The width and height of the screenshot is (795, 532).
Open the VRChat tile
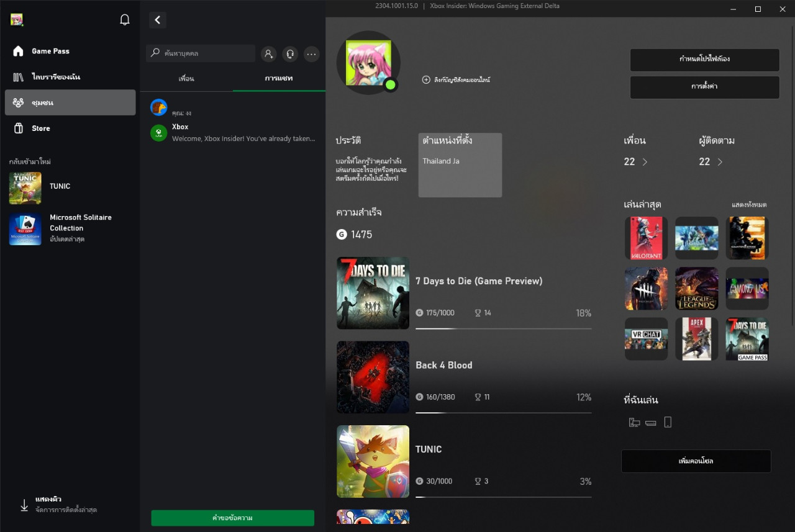click(646, 339)
